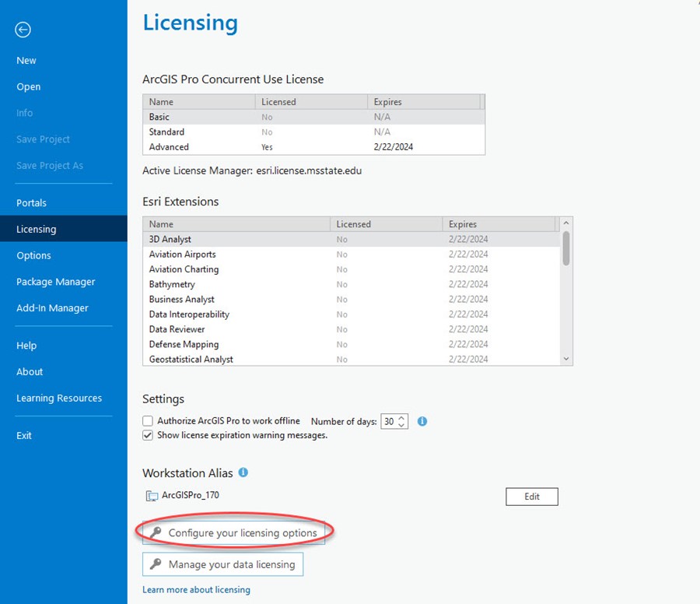Go to Portals page
Screen dimensions: 700x604
[31, 203]
